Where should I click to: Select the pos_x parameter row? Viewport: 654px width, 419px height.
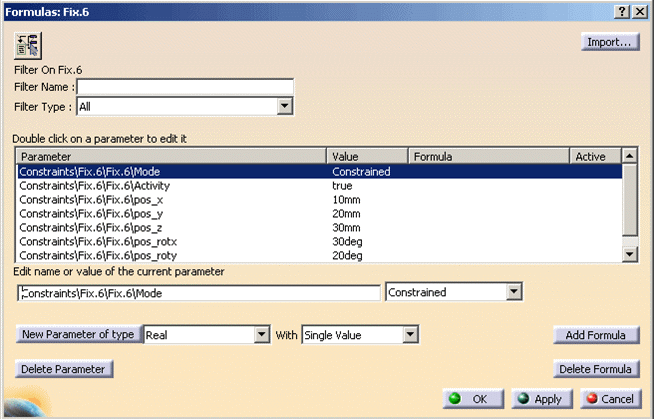(173, 199)
